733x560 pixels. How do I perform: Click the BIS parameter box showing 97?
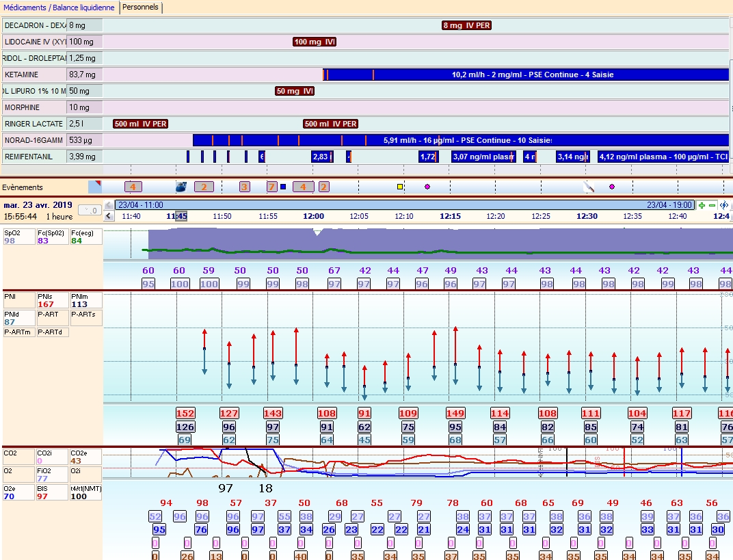click(53, 492)
